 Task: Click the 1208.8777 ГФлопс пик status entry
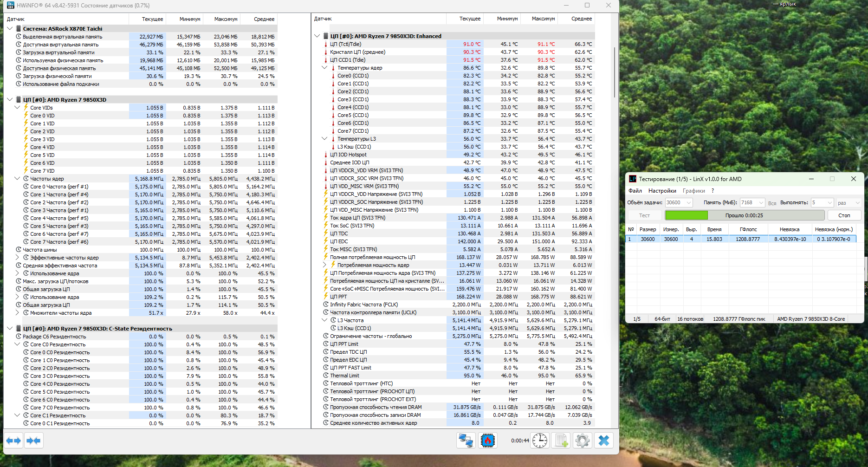click(739, 319)
